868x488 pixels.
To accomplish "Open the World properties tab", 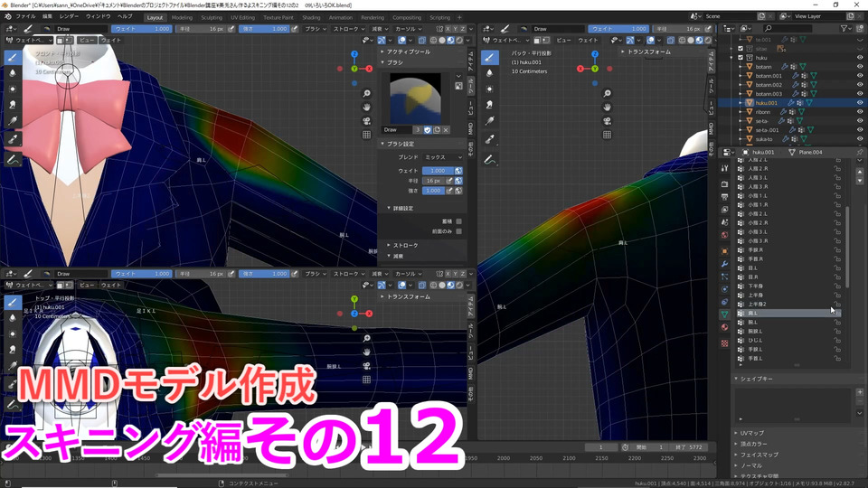I will coord(724,235).
